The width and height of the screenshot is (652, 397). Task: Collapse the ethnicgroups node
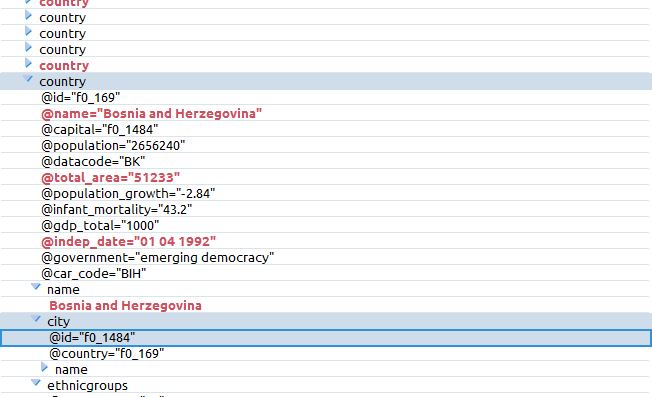(36, 383)
